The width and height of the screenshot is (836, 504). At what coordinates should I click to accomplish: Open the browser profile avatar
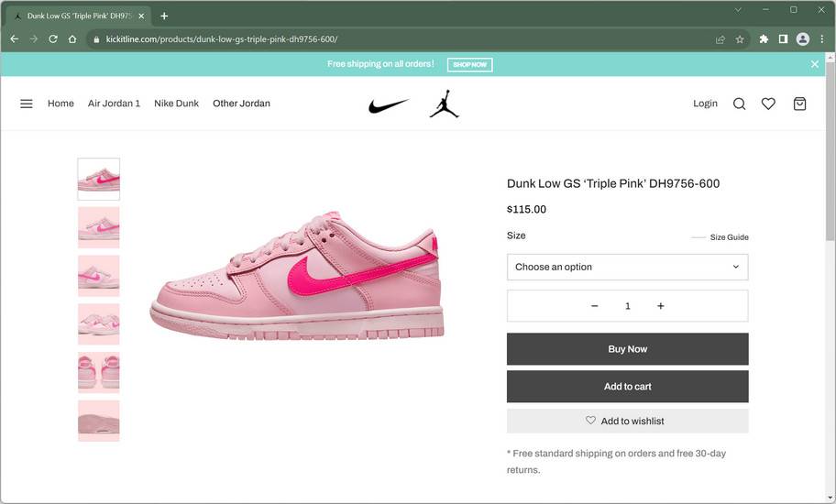pos(802,38)
